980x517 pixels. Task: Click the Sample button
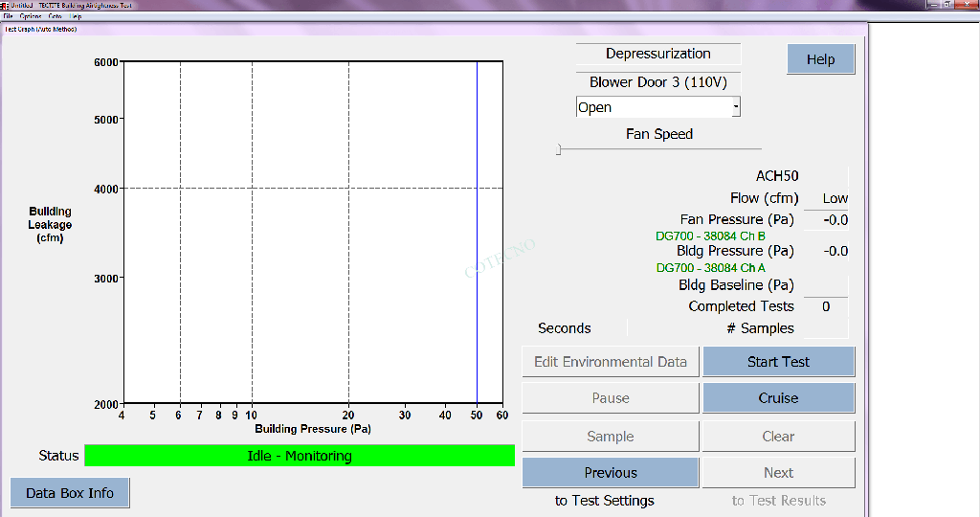point(610,437)
